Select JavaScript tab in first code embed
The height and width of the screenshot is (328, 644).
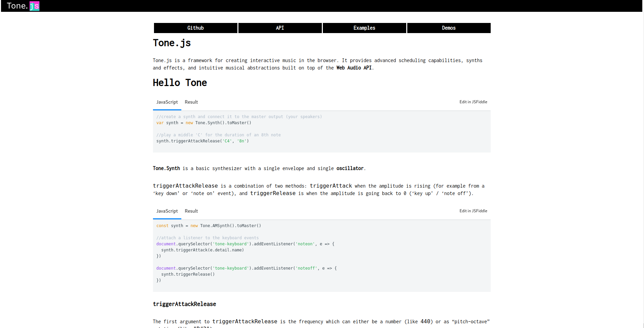point(167,102)
